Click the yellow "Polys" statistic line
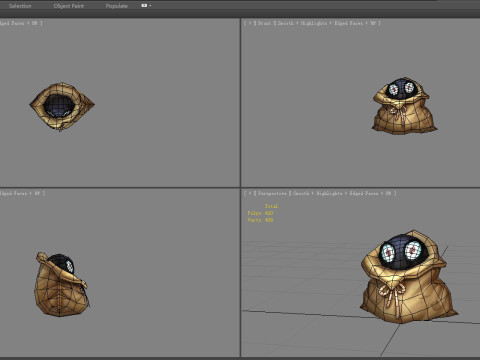The image size is (480, 360). [x=260, y=213]
